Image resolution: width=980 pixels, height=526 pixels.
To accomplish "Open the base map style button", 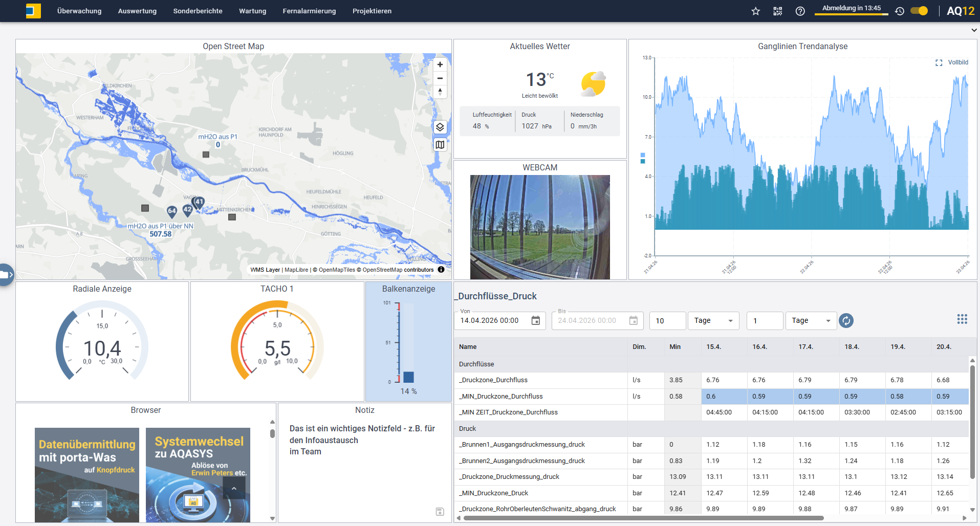I will (440, 145).
